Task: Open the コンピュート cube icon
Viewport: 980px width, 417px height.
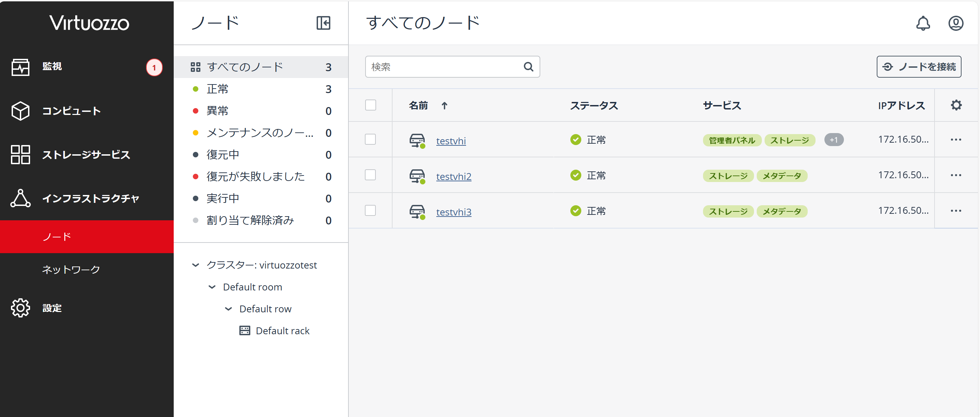Action: click(20, 111)
